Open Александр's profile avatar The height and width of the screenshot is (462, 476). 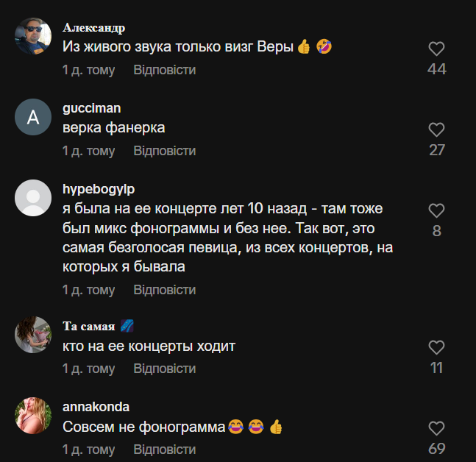[33, 37]
